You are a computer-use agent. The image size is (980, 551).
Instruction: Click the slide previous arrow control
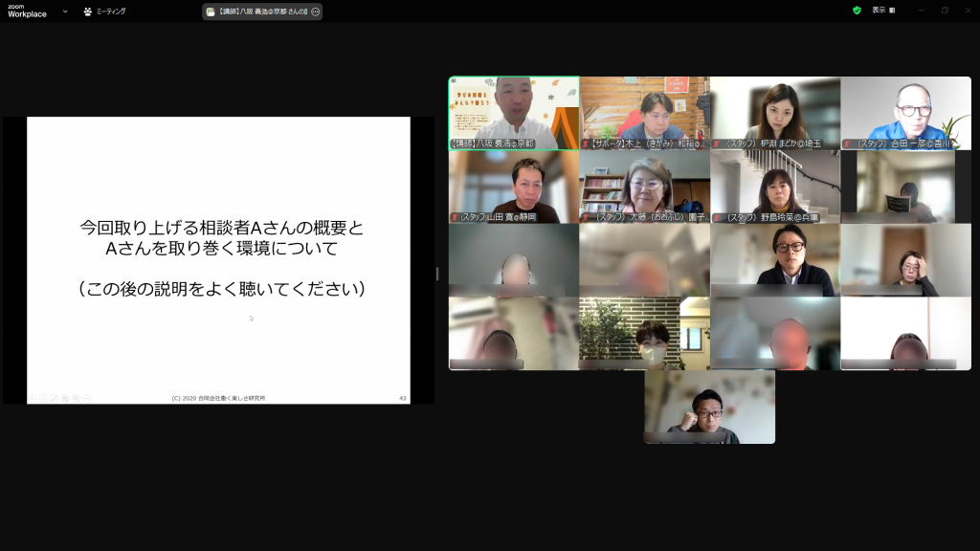(32, 397)
